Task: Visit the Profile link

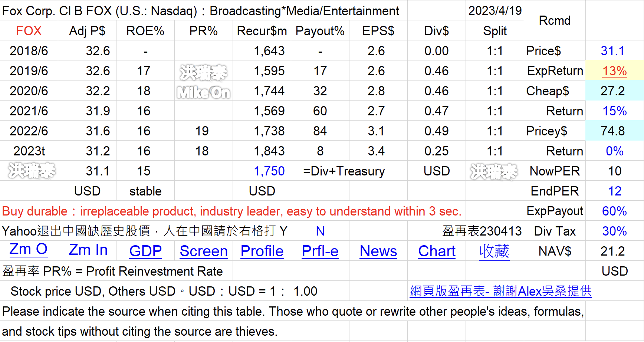Action: (x=262, y=251)
